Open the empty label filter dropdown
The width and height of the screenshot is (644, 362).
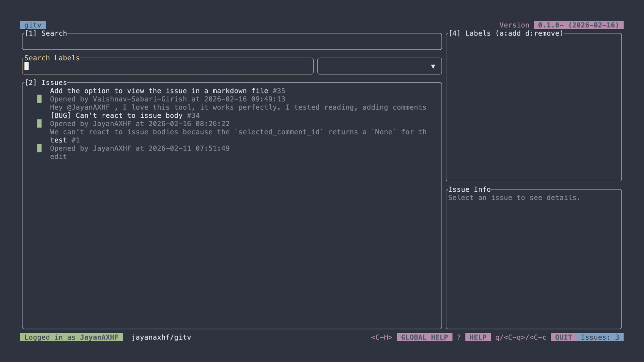tap(379, 66)
